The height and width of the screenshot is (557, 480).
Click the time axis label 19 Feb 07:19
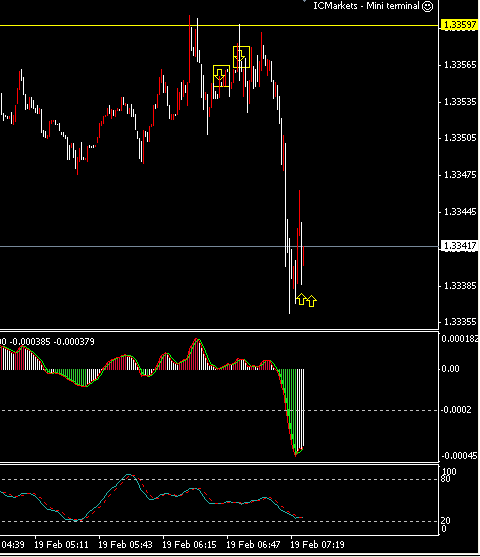click(x=317, y=545)
